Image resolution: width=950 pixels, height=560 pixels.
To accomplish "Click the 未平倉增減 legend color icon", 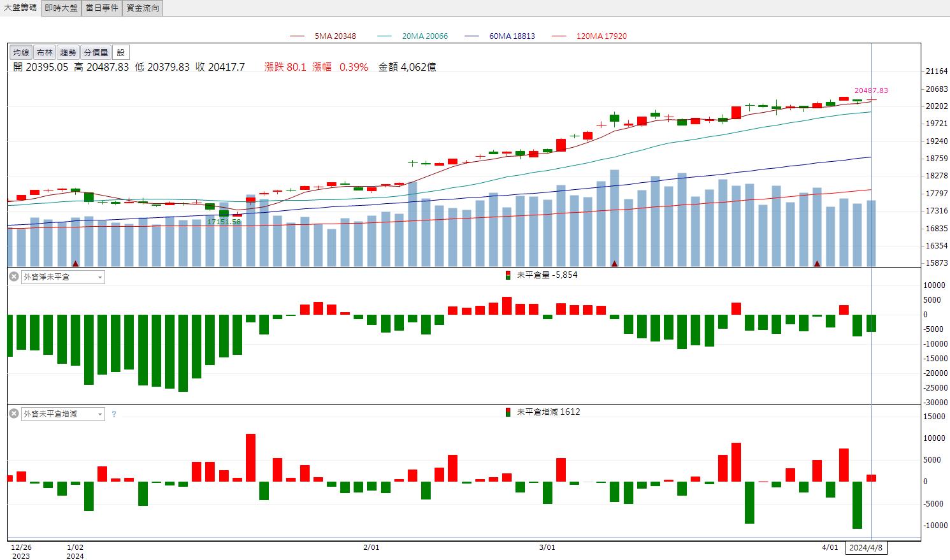I will point(508,412).
